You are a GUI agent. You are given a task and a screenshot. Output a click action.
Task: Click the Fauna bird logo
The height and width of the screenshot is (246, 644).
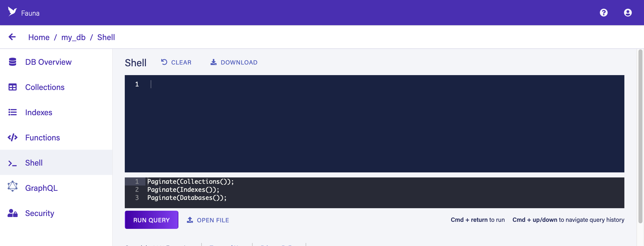pyautogui.click(x=12, y=12)
